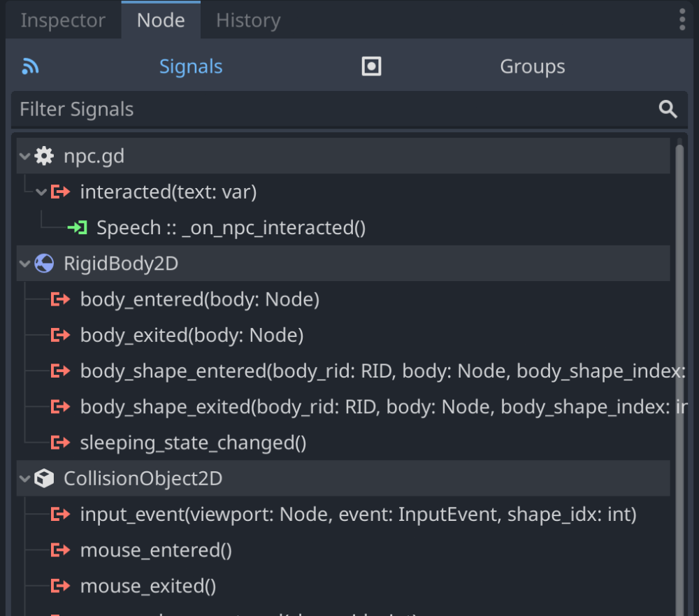Collapse the RigidBody2D signals section
This screenshot has width=699, height=616.
pyautogui.click(x=25, y=264)
